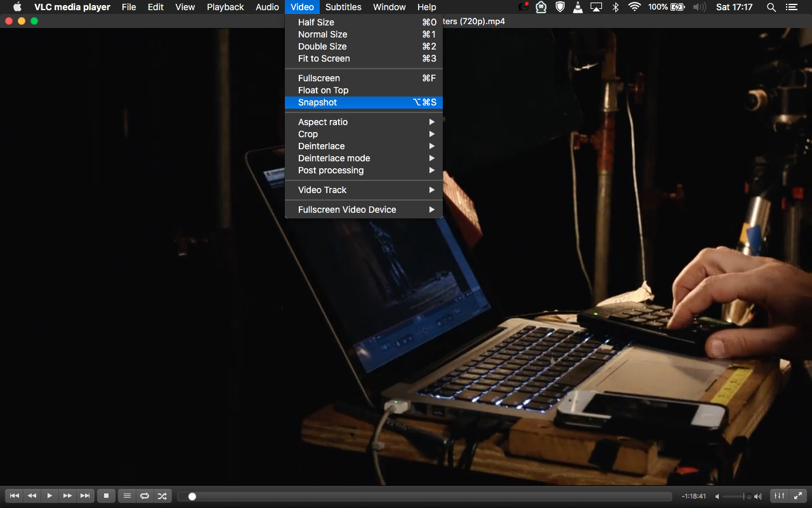812x508 pixels.
Task: Open the Playback menu
Action: (225, 7)
